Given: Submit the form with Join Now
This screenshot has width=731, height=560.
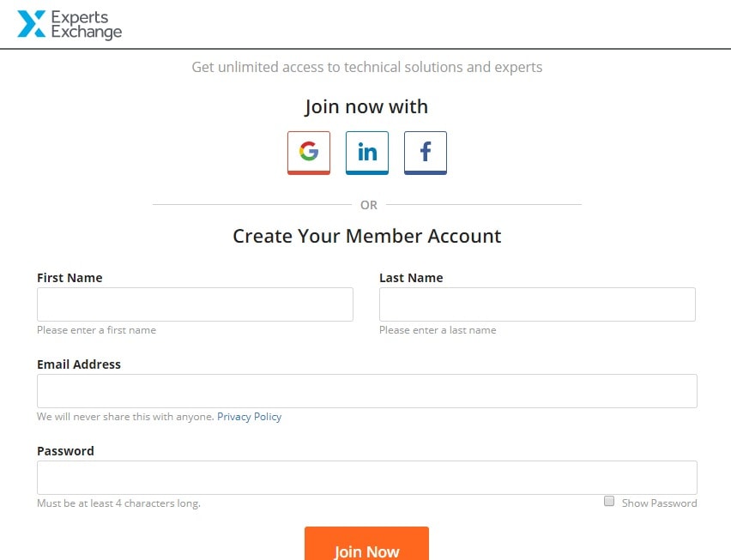Looking at the screenshot, I should (366, 544).
